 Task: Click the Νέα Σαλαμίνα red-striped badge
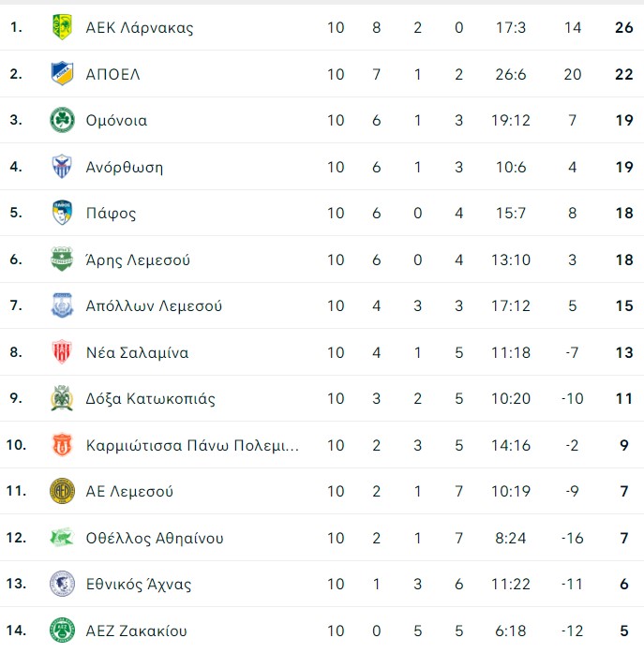[x=62, y=353]
